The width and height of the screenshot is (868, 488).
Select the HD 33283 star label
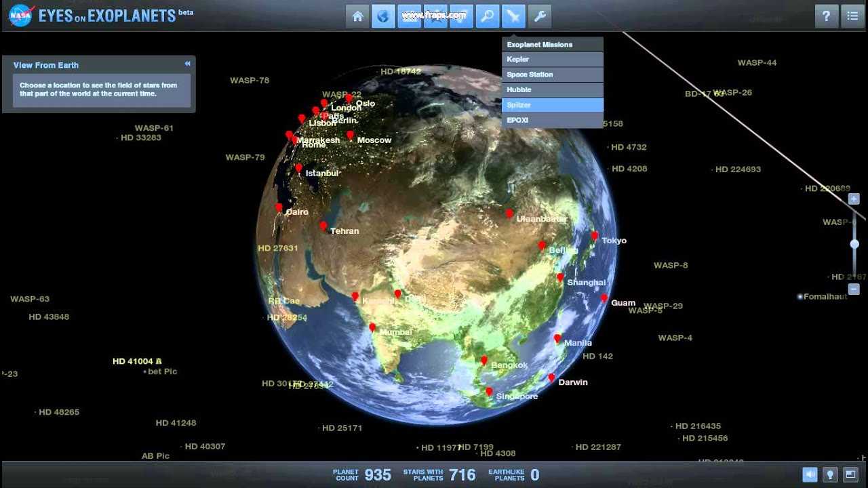pyautogui.click(x=141, y=138)
